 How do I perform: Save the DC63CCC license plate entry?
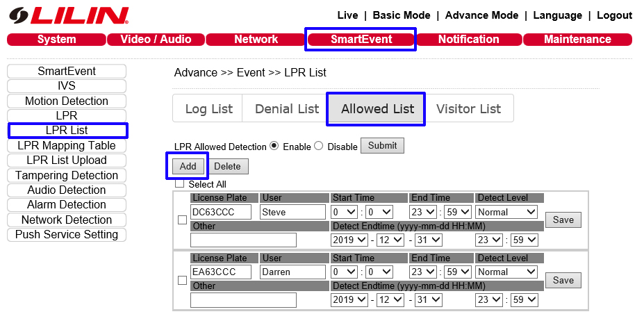click(563, 220)
